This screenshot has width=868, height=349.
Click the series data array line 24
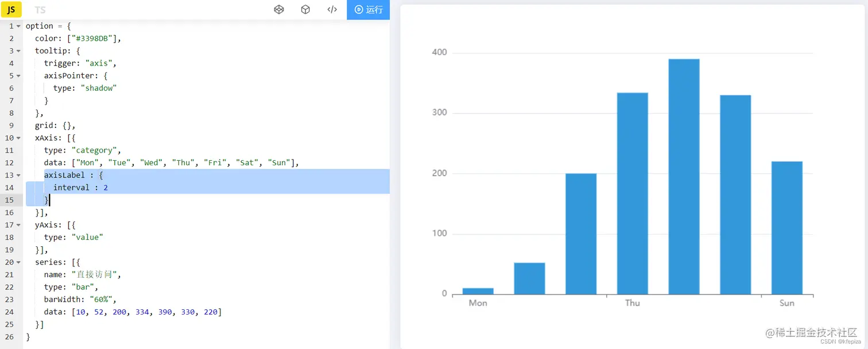pos(133,312)
